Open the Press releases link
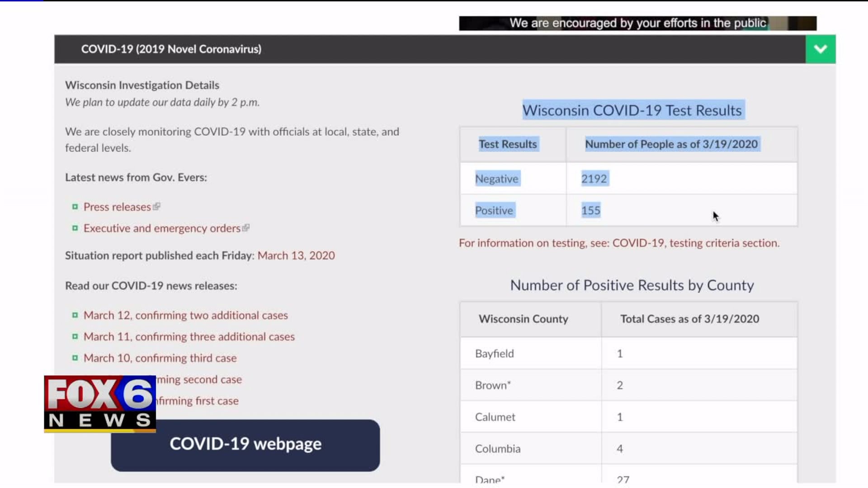 [117, 207]
